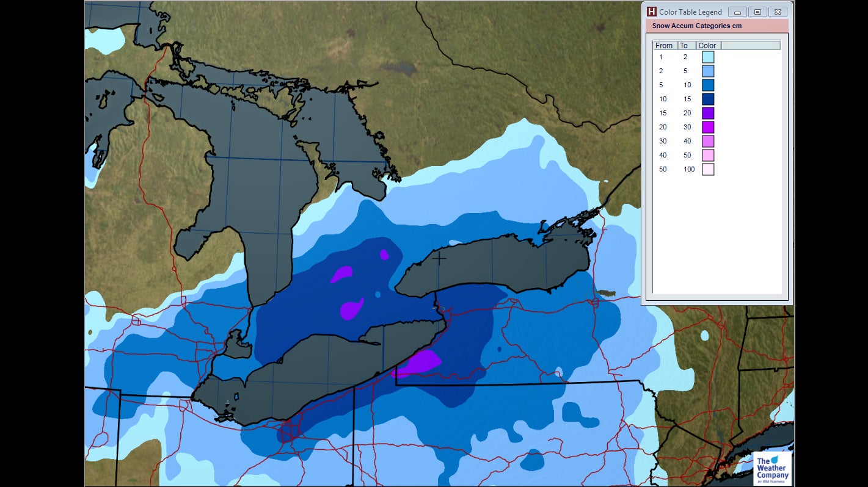The image size is (868, 487).
Task: Sort by the From column header
Action: tap(664, 45)
